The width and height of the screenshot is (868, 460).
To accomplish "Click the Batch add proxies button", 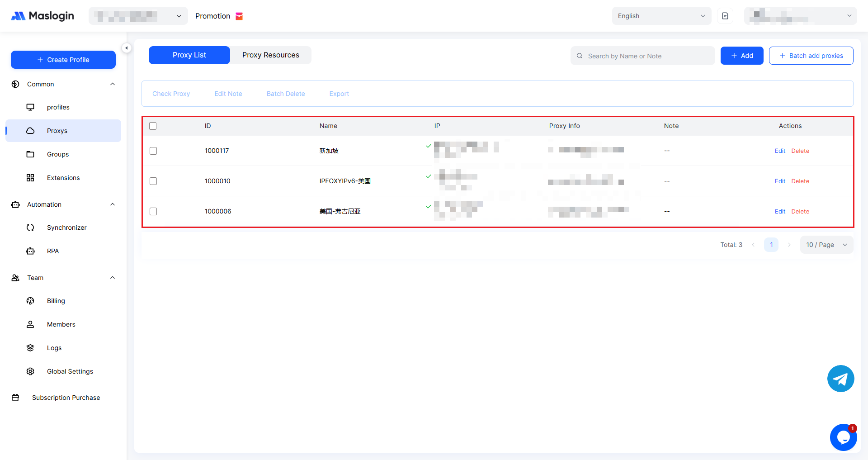I will tap(811, 56).
